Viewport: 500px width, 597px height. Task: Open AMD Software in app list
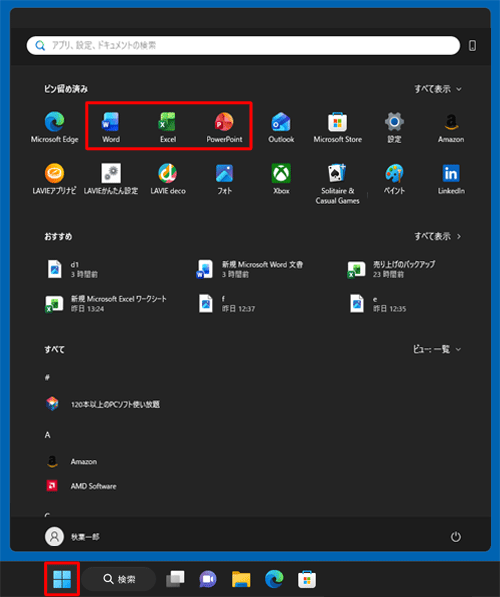coord(81,486)
